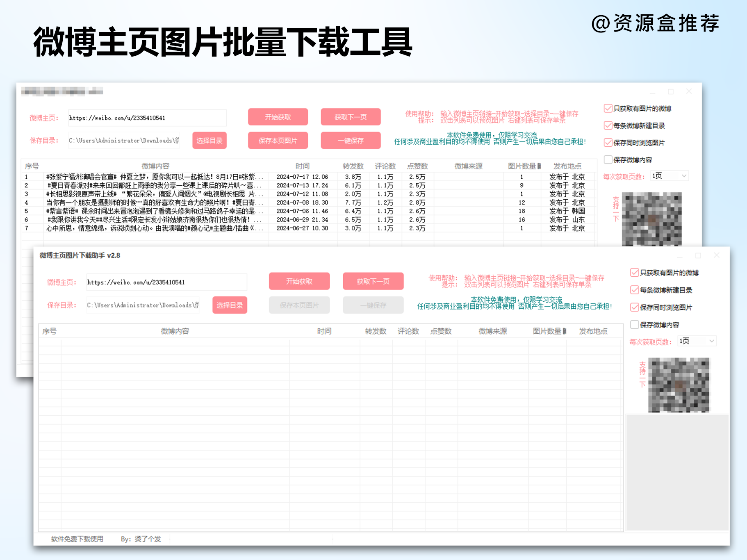Viewport: 747px width, 560px height.
Task: Open 每次获取页数 dropdown in back window
Action: coord(670,176)
